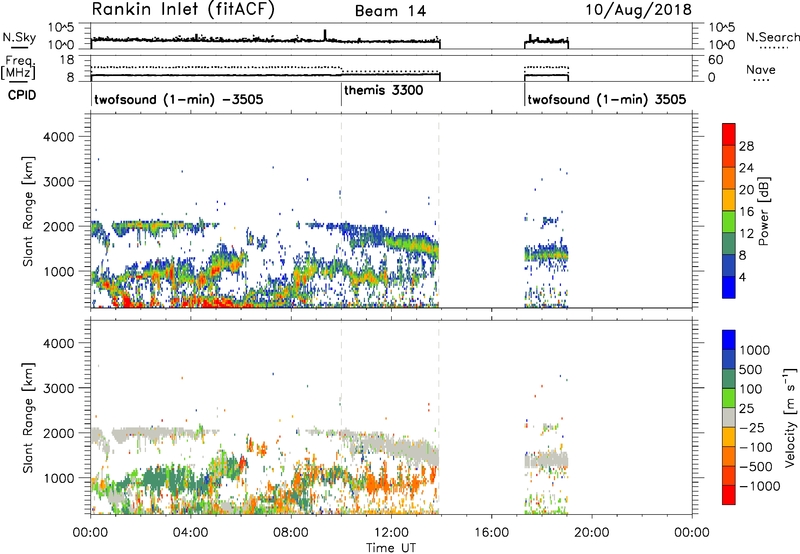Click 'Slant Range [km]' label of power panel

(x=28, y=211)
